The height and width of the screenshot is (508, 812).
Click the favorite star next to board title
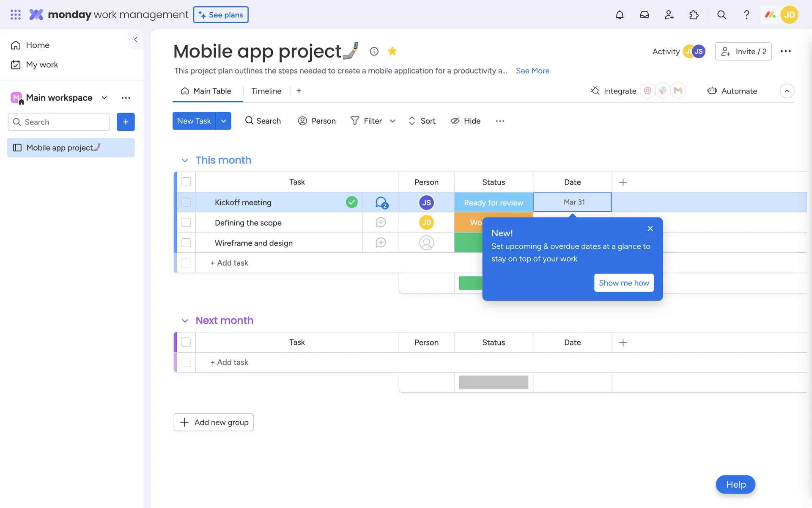click(x=392, y=51)
